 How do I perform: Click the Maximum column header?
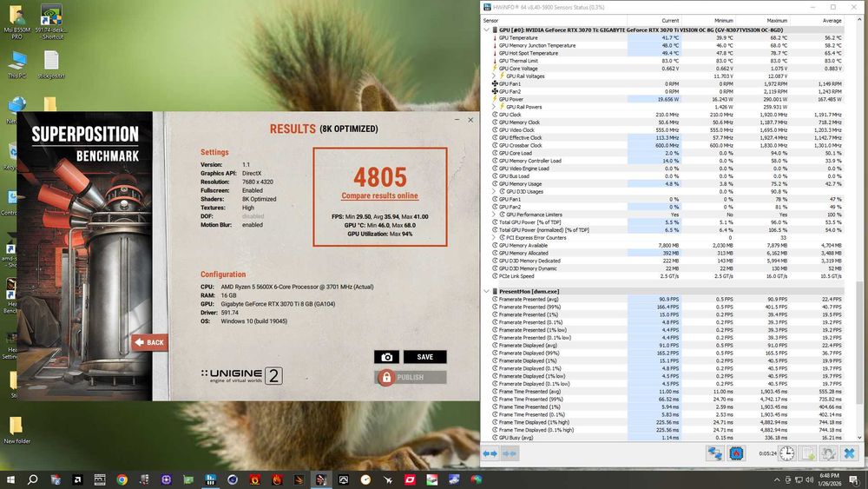777,21
